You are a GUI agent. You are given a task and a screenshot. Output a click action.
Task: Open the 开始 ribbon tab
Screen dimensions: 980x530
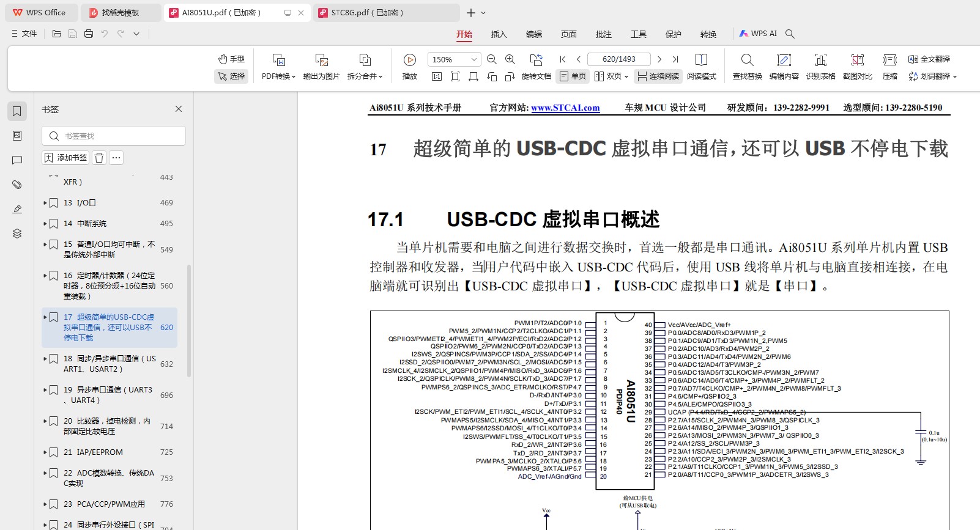[x=464, y=34]
